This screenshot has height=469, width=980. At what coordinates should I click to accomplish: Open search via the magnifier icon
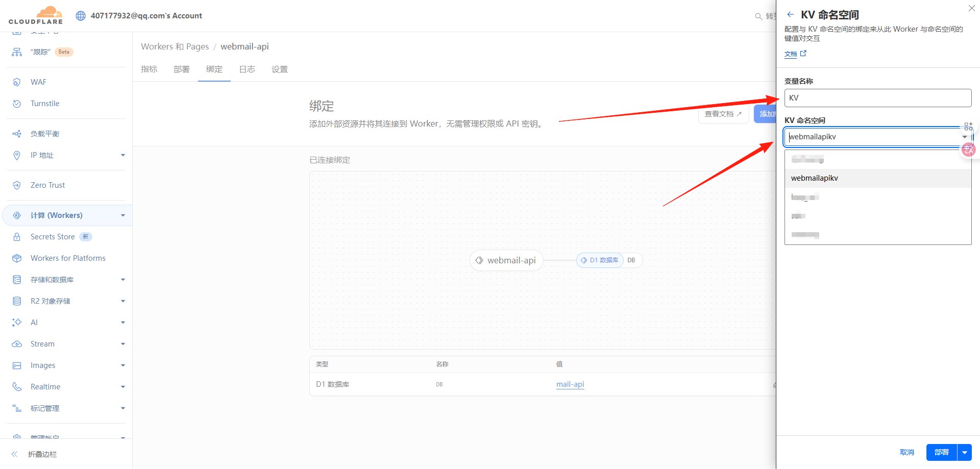click(758, 16)
